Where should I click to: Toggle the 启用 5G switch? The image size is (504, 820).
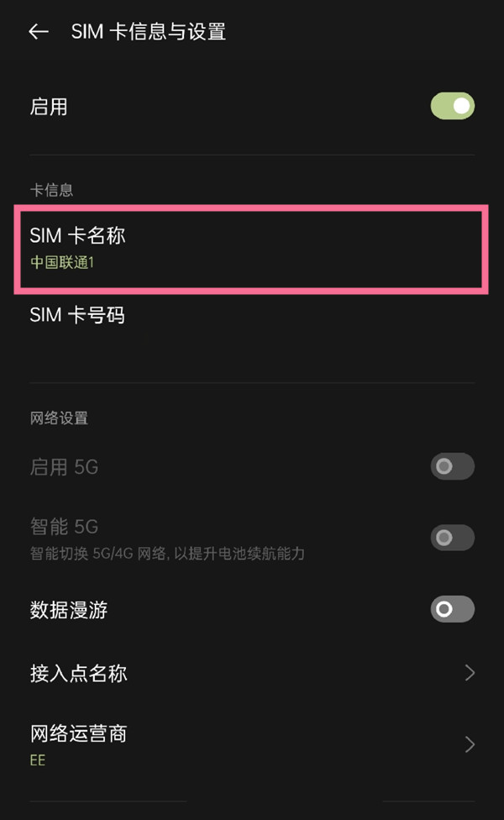(x=452, y=466)
